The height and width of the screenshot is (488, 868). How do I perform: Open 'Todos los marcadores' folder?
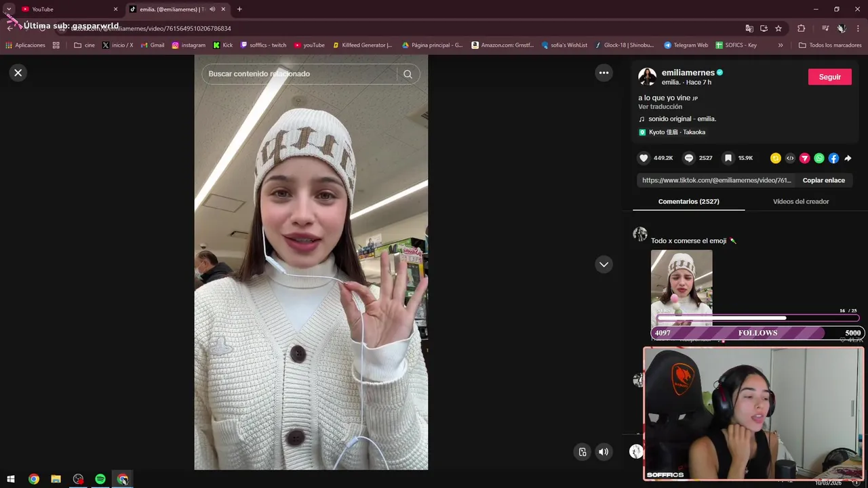(830, 45)
